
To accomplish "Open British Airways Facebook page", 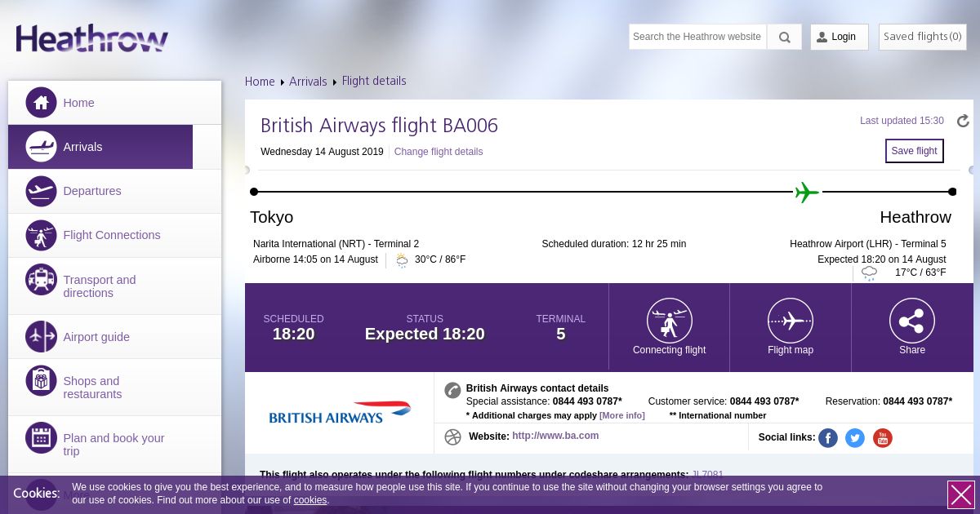I will (x=828, y=438).
